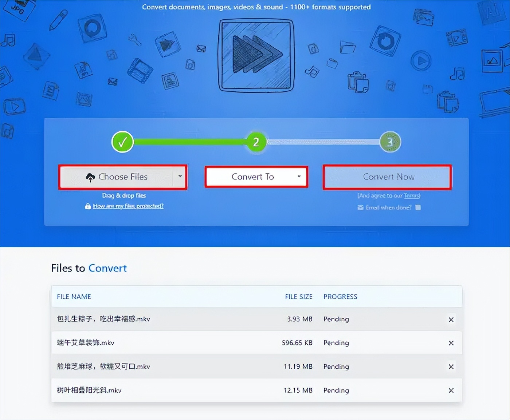510x420 pixels.
Task: Click the arrow on the Convert To selector
Action: [299, 177]
